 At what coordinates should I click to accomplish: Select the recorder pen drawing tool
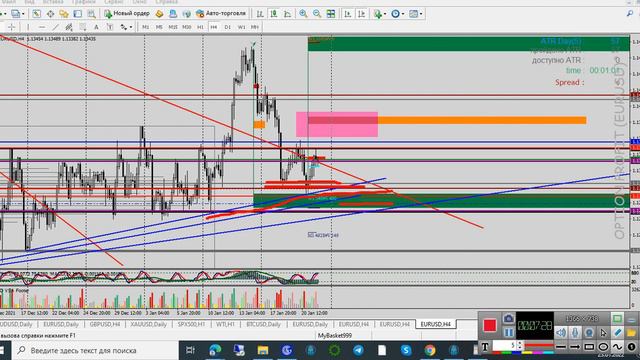(x=617, y=333)
